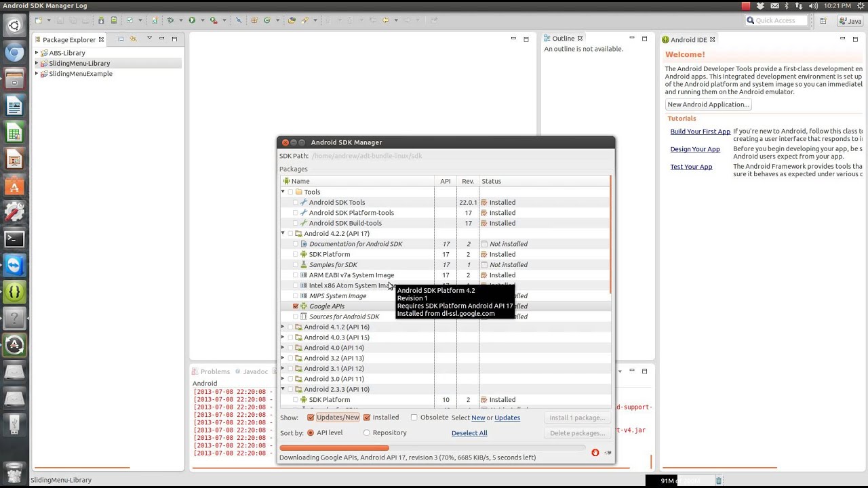Image resolution: width=868 pixels, height=488 pixels.
Task: Check the Android SDK Tools checkbox
Action: coord(296,202)
